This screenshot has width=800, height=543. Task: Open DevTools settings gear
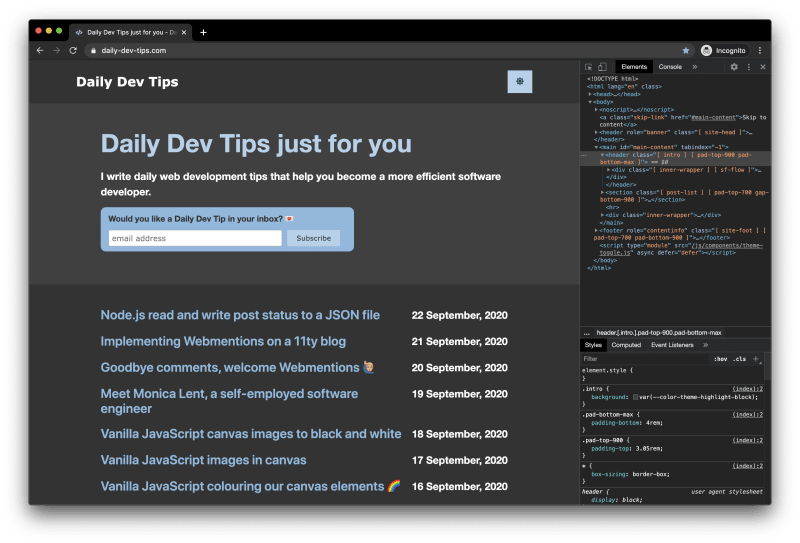coord(734,67)
